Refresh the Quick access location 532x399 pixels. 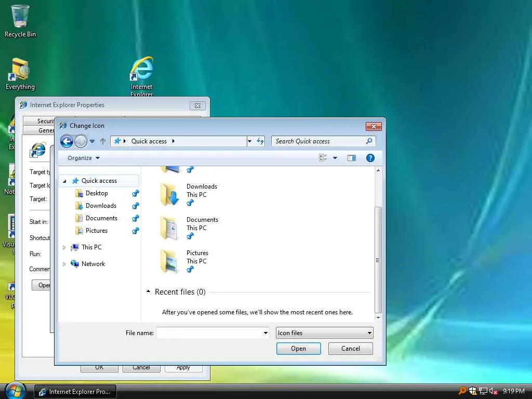point(260,141)
